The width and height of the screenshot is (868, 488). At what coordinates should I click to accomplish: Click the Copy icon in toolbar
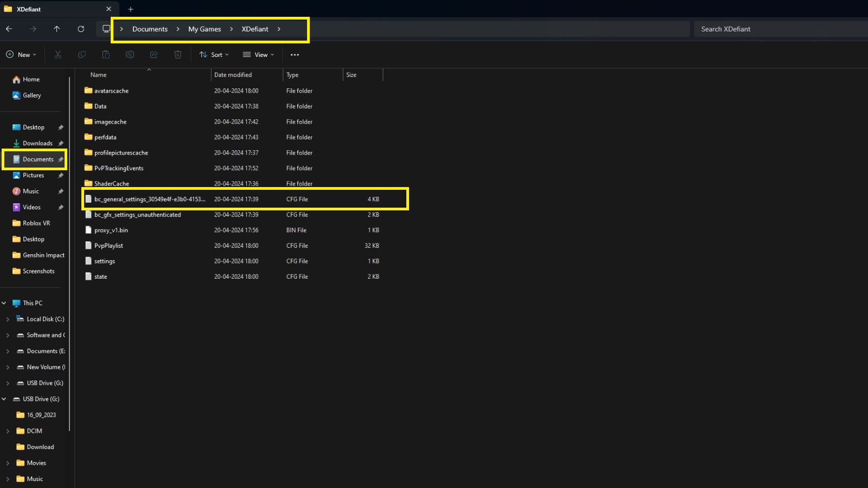click(82, 55)
